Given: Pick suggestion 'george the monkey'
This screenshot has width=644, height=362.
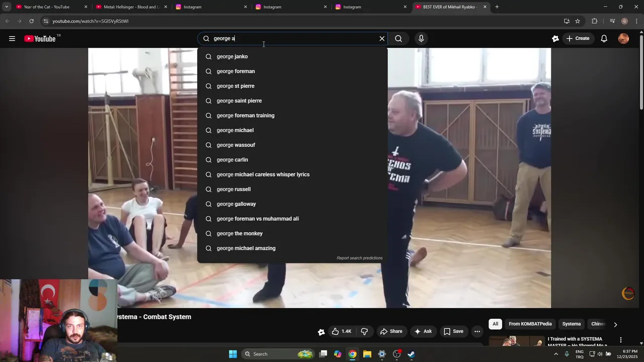Looking at the screenshot, I should (x=292, y=233).
